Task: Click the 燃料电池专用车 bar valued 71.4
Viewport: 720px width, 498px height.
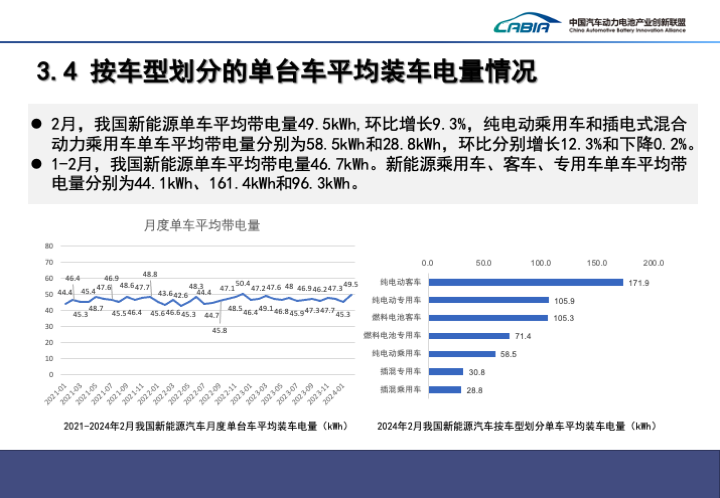Action: point(468,335)
